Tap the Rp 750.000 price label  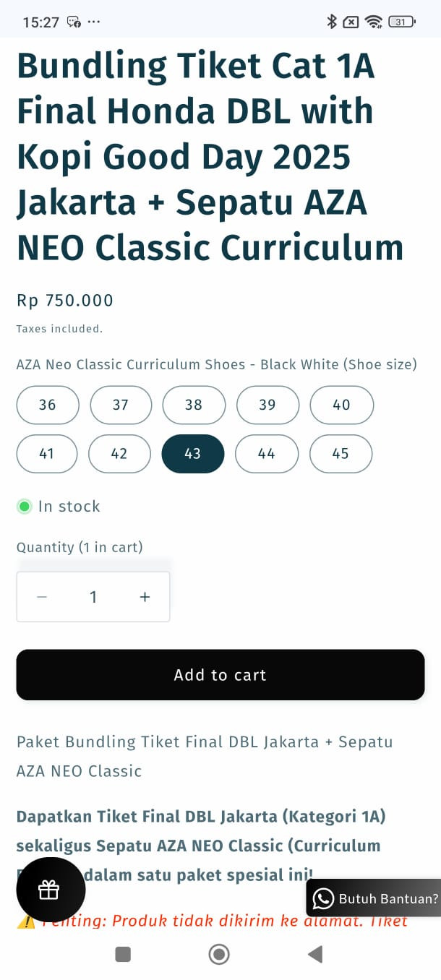click(x=64, y=300)
